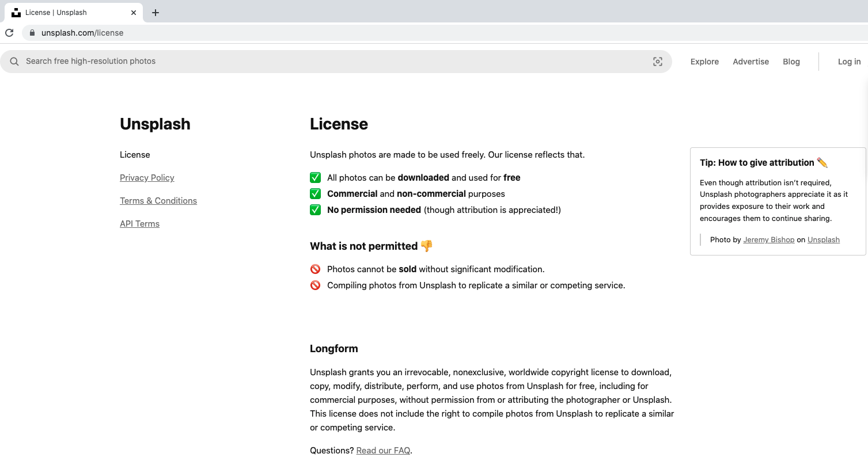Screen dimensions: 868x469
Task: Click the prohibited icon beside 'Photos cannot be sold'
Action: (x=315, y=269)
